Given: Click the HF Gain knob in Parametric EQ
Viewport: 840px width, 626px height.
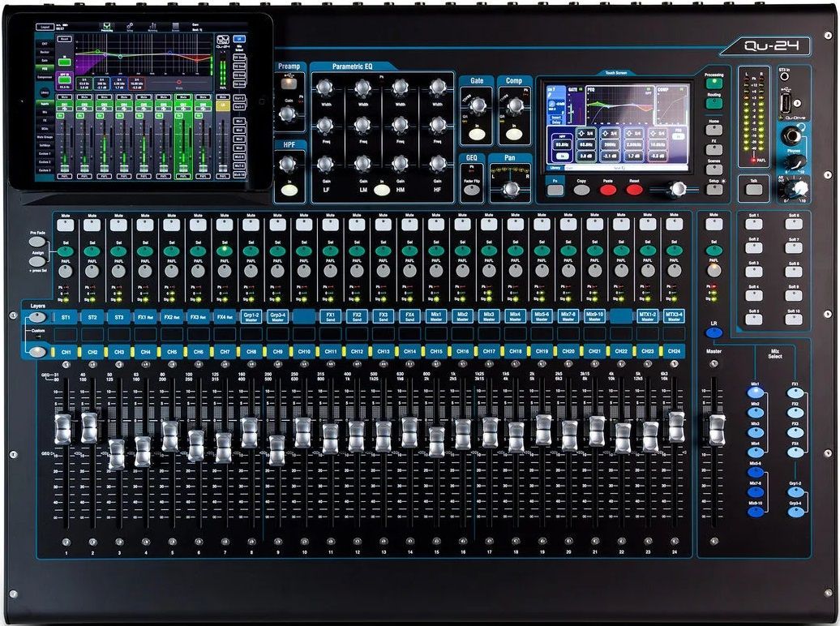Looking at the screenshot, I should coord(438,164).
